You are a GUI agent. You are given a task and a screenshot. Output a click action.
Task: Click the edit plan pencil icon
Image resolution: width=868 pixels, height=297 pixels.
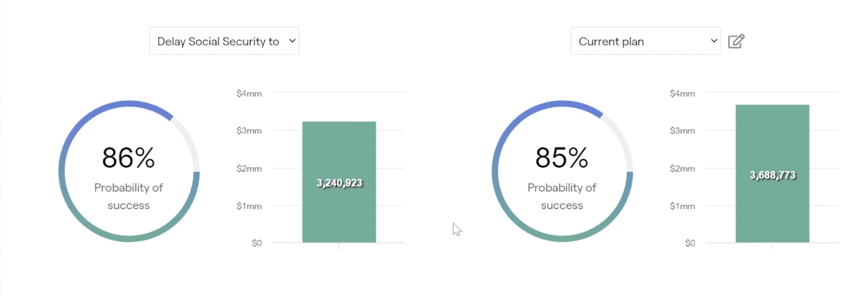736,41
